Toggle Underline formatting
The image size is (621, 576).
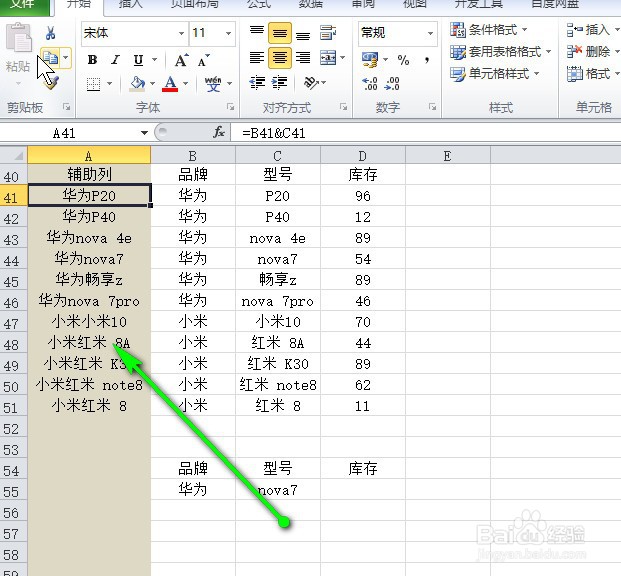tap(138, 60)
